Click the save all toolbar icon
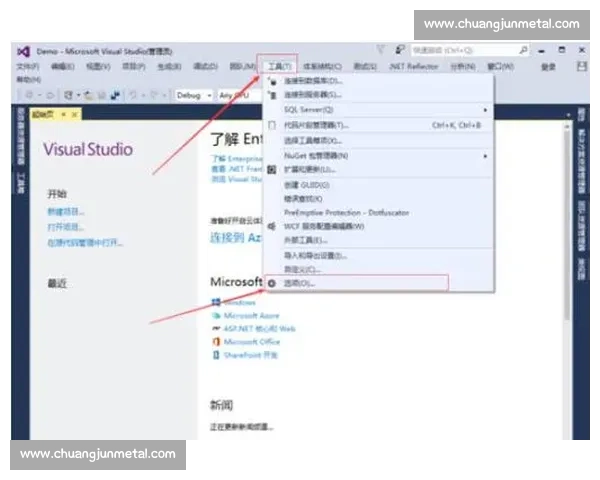Image resolution: width=600 pixels, height=480 pixels. click(115, 95)
